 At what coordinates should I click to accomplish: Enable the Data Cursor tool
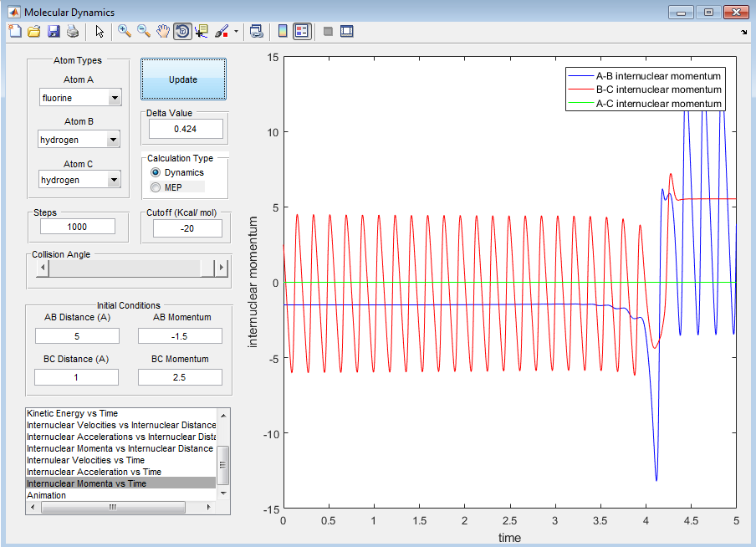pos(202,32)
